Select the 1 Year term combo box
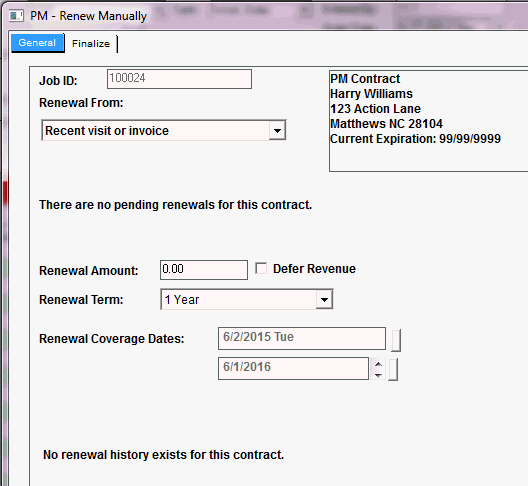The height and width of the screenshot is (486, 528). tap(247, 299)
